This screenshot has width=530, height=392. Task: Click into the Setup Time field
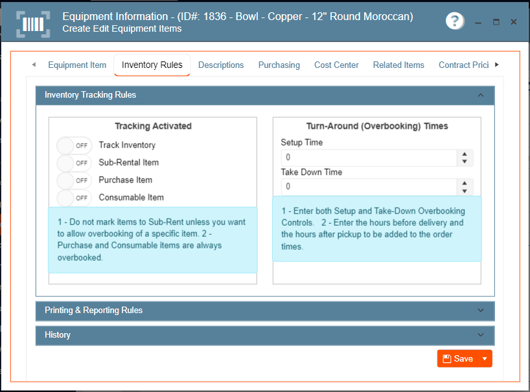click(x=369, y=158)
